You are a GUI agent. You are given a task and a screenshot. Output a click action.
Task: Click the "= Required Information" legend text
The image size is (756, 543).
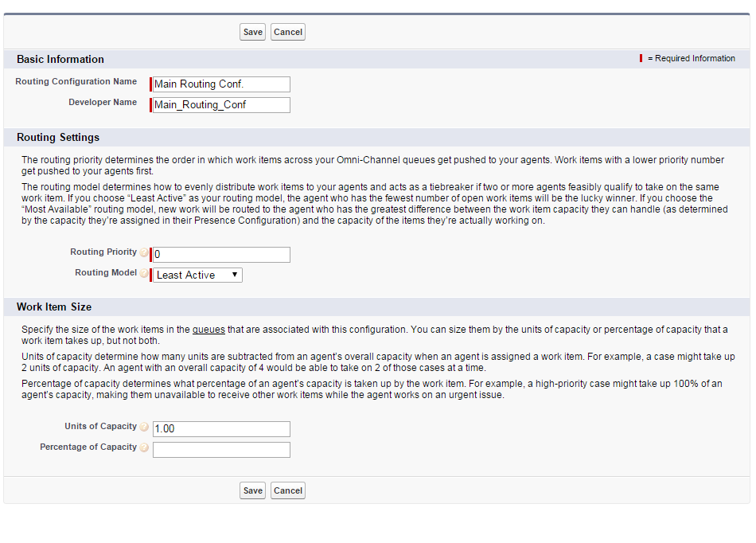(x=692, y=58)
